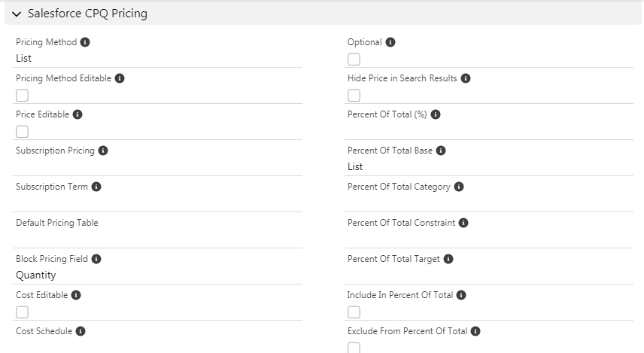Viewport: 644px width, 353px height.
Task: Tick the Optional checkbox
Action: click(x=354, y=59)
